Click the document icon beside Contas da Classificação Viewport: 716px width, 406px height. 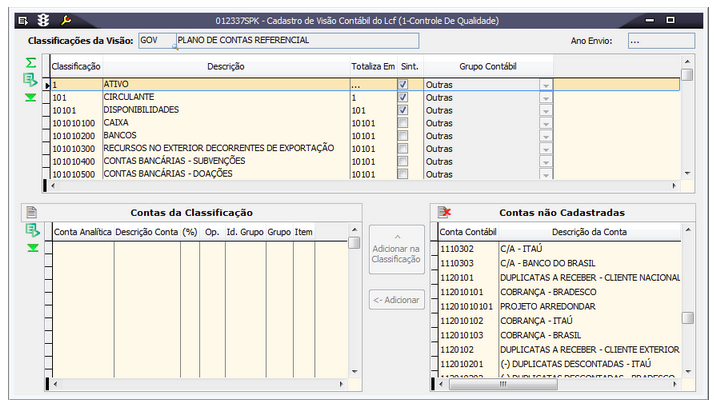31,212
